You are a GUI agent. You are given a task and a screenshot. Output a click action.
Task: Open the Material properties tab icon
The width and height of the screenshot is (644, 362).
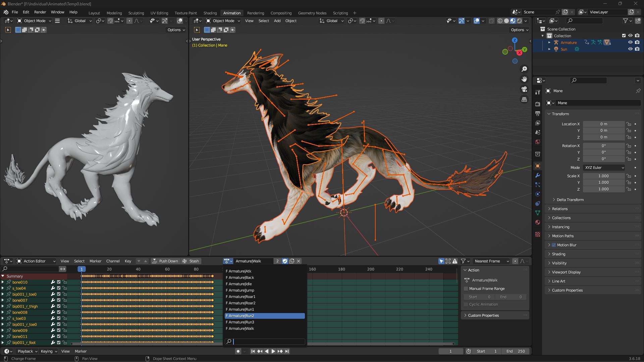tap(538, 222)
